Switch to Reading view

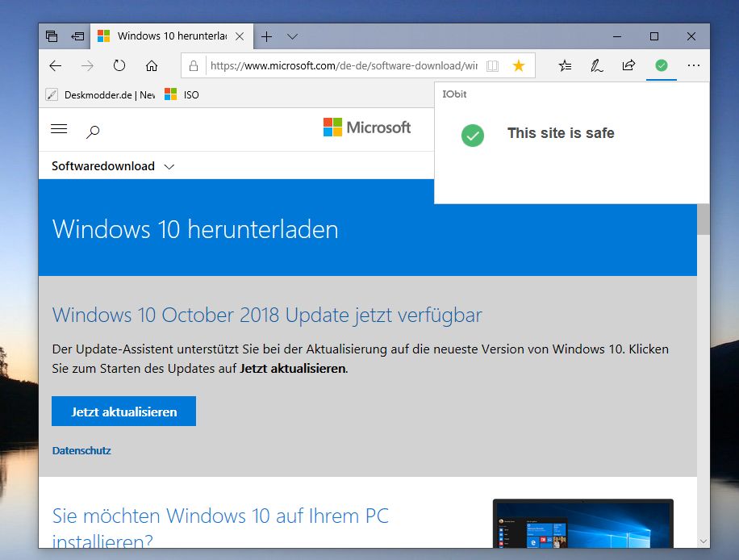click(492, 65)
